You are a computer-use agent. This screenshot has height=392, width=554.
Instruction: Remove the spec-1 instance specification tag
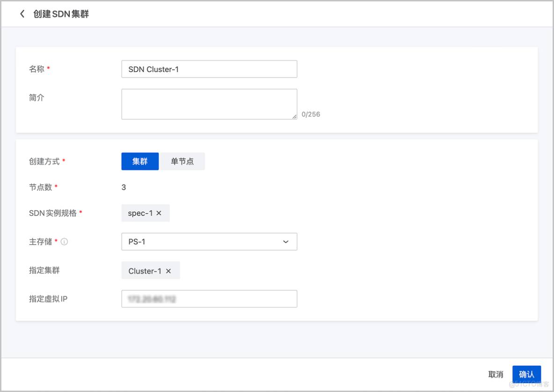tap(159, 213)
